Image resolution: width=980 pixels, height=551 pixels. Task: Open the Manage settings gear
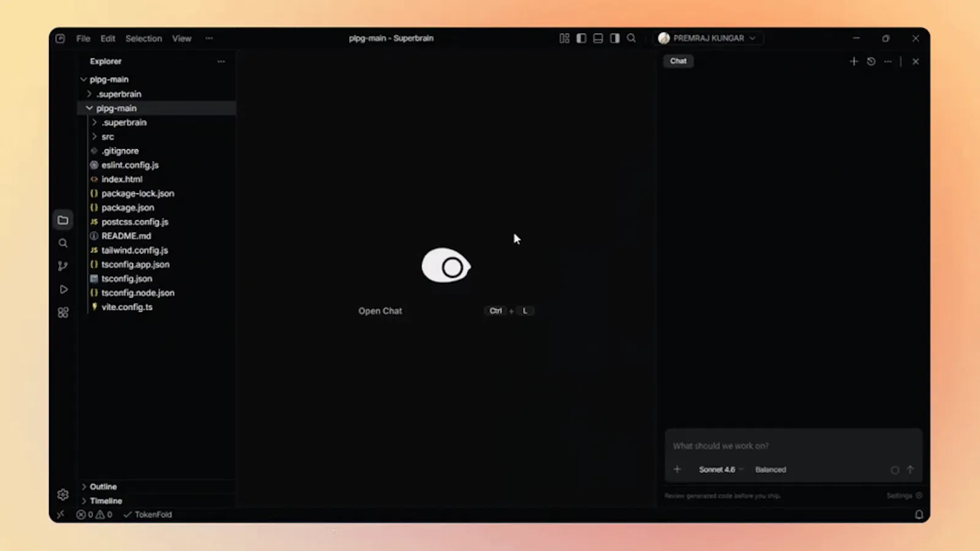click(62, 494)
